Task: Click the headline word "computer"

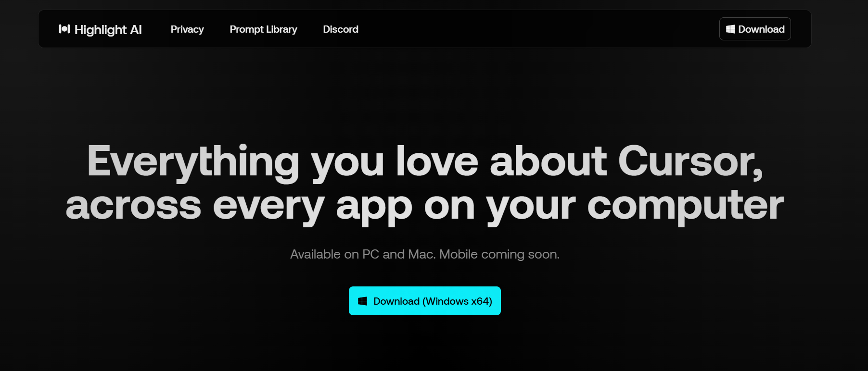Action: [x=685, y=206]
